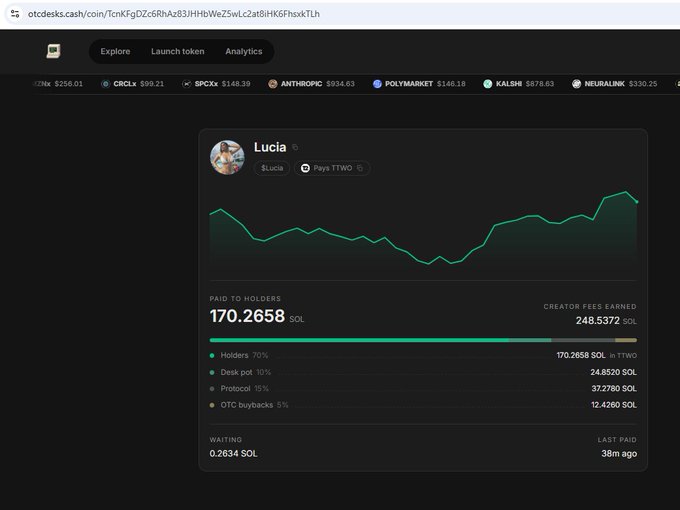Click the price chart's latest point

pyautogui.click(x=637, y=202)
